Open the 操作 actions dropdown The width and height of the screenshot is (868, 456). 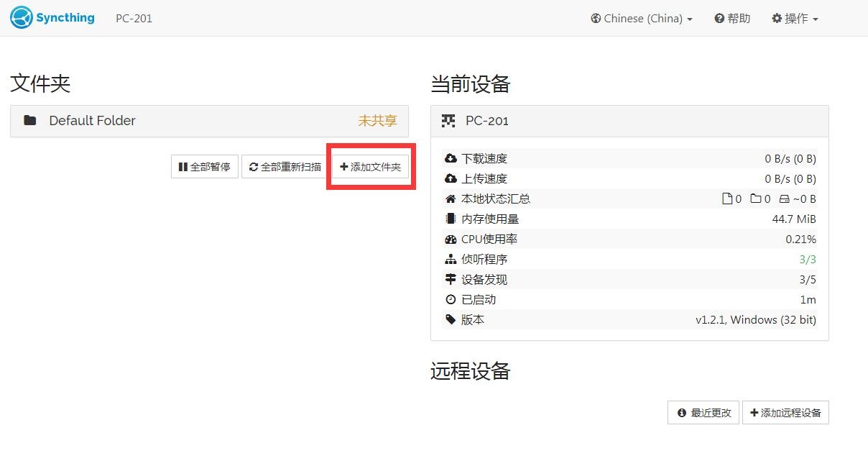click(x=795, y=18)
